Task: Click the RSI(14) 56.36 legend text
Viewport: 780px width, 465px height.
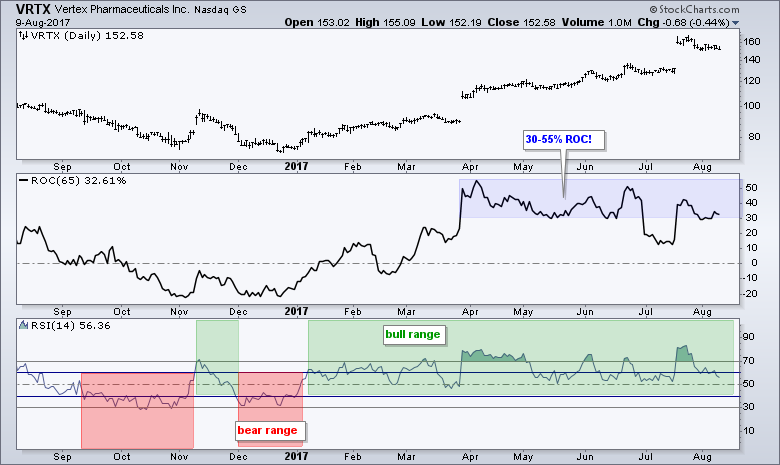Action: click(71, 325)
